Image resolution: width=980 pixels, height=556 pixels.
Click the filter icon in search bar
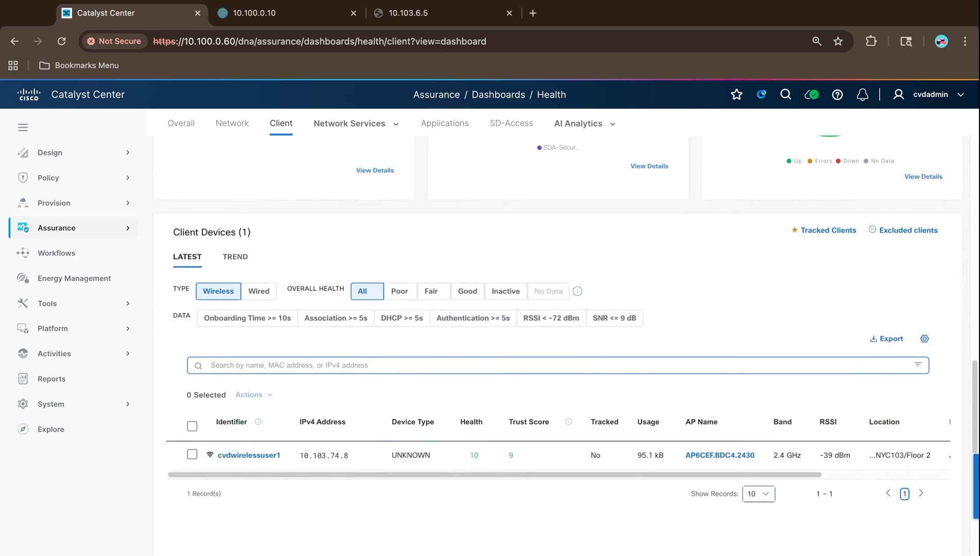(x=918, y=364)
